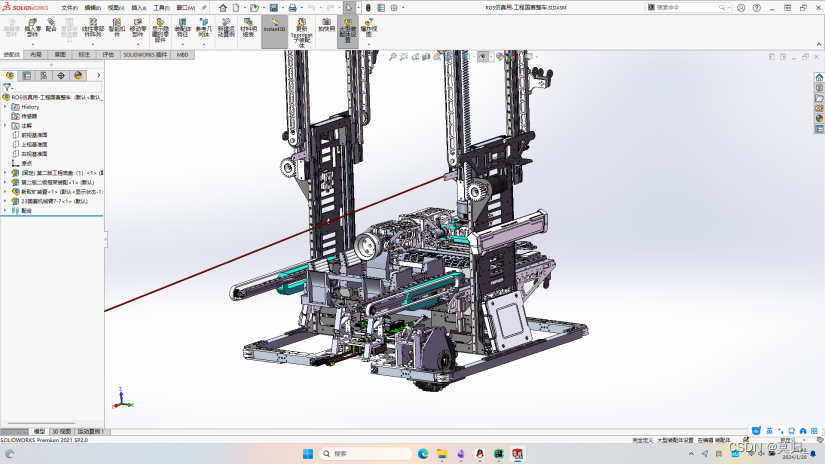Switch to the FeatureManager design tree tab
Viewport: 825px width, 464px height.
[x=9, y=76]
